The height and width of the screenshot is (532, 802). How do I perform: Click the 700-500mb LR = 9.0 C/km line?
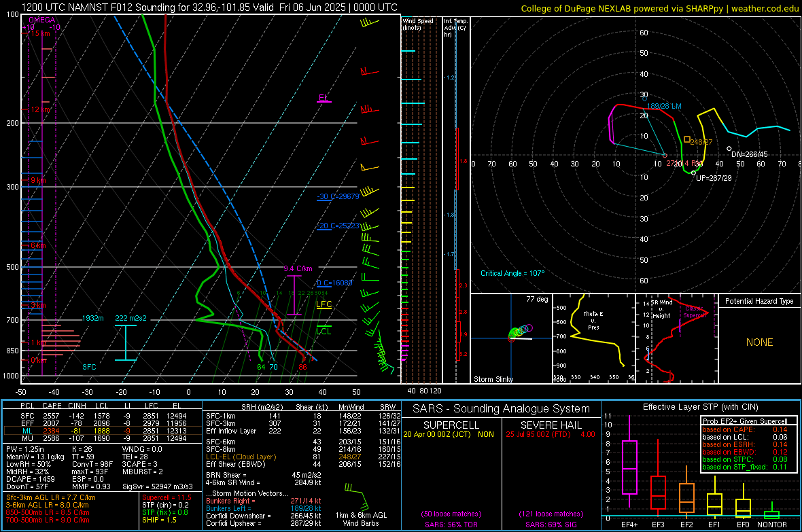48,520
